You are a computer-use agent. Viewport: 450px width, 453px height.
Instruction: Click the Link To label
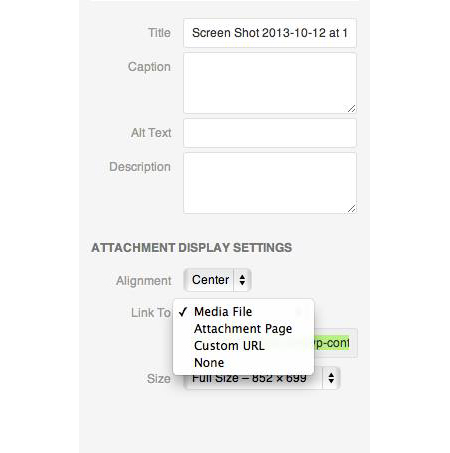pos(151,313)
